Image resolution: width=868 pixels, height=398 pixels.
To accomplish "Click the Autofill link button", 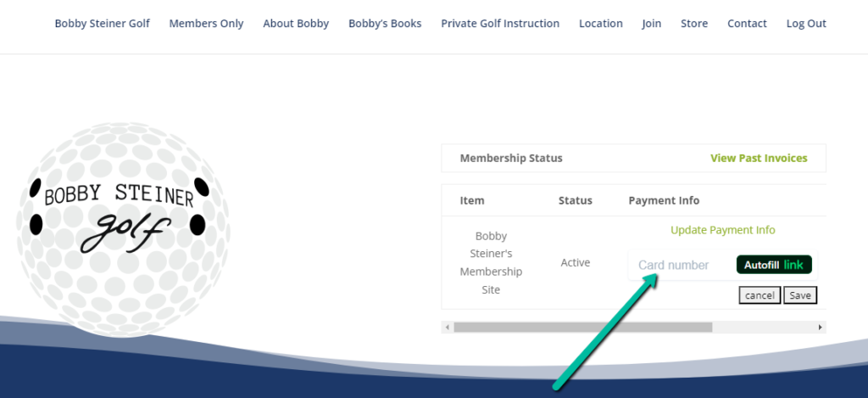I will click(x=774, y=265).
